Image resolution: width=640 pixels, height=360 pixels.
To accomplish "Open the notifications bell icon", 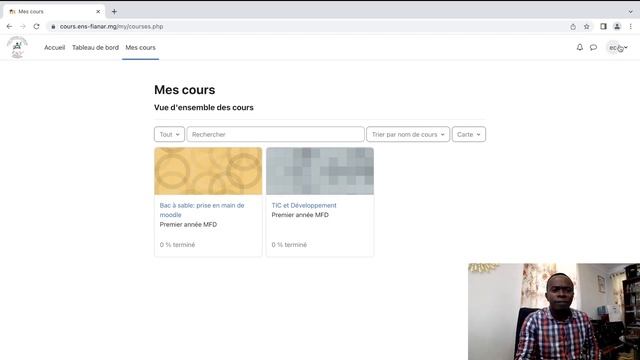I will tap(580, 47).
